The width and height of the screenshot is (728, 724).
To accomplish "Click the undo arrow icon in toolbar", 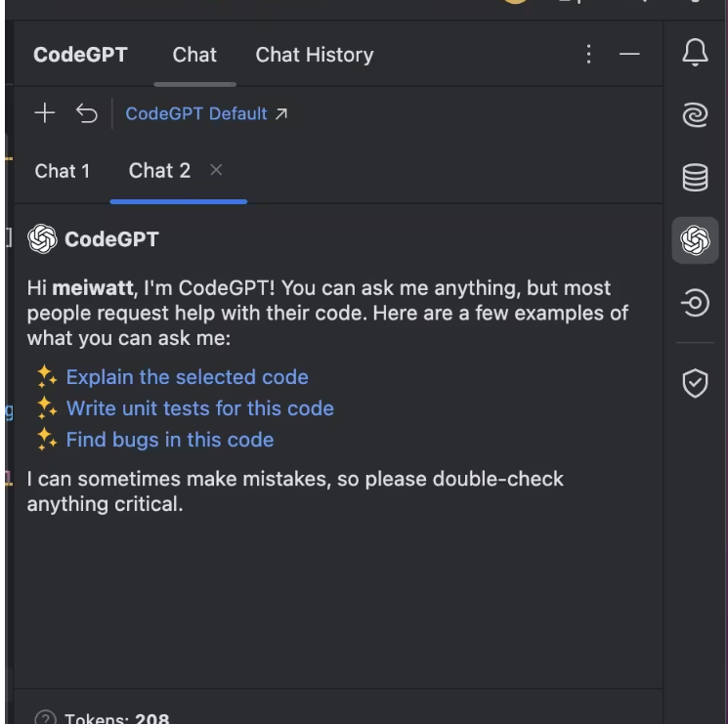I will click(x=87, y=113).
